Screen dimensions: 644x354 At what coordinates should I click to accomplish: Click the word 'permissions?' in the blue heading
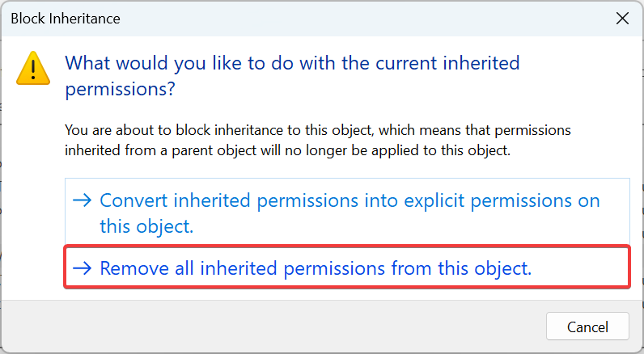pos(121,89)
